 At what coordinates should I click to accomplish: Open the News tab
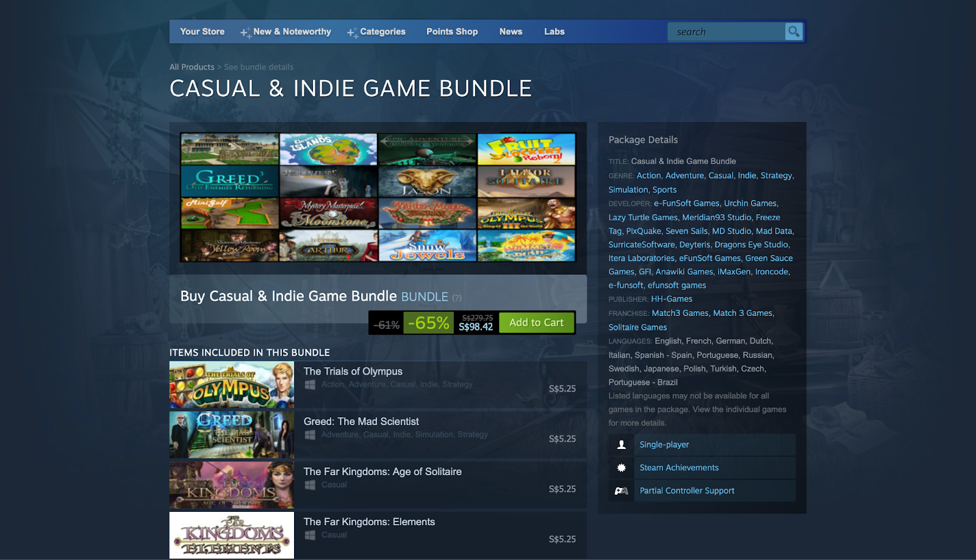point(511,32)
